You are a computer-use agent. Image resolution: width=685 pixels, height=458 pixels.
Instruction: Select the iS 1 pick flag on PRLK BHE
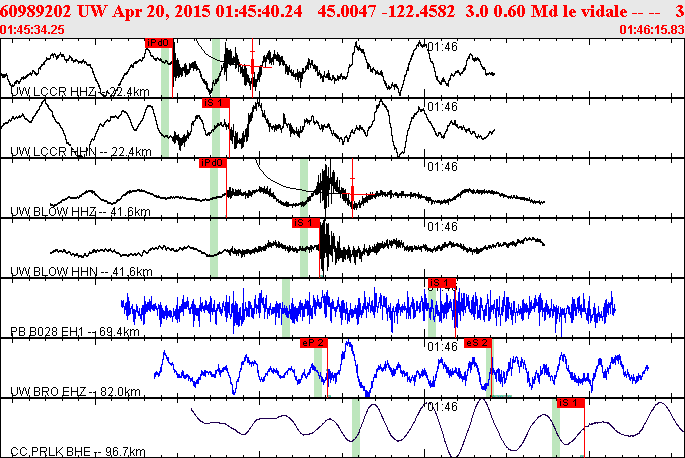point(571,403)
